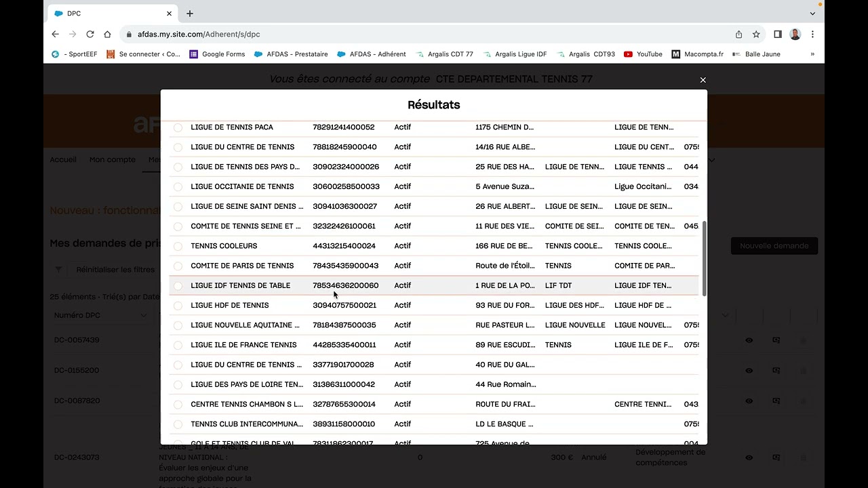
Task: Open a new browser tab
Action: (190, 14)
